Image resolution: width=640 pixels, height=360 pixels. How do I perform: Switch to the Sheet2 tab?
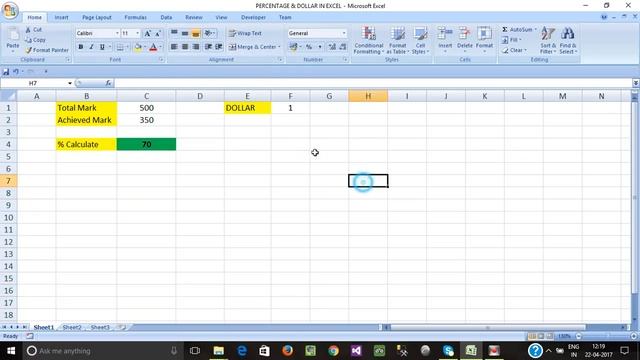click(72, 327)
